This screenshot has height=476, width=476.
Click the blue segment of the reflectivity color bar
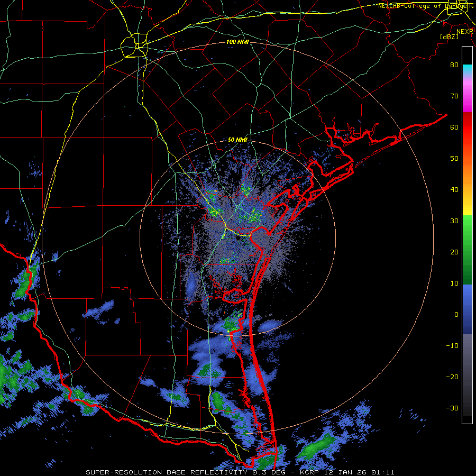[x=467, y=309]
